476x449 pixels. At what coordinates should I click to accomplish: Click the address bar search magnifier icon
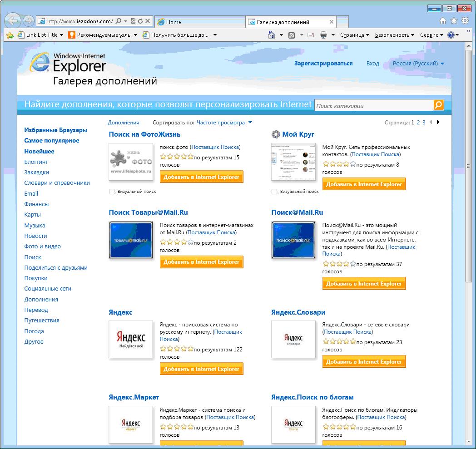point(119,21)
